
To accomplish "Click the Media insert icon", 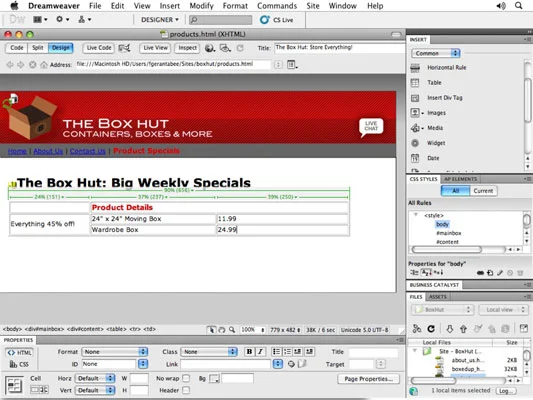I will [x=415, y=128].
